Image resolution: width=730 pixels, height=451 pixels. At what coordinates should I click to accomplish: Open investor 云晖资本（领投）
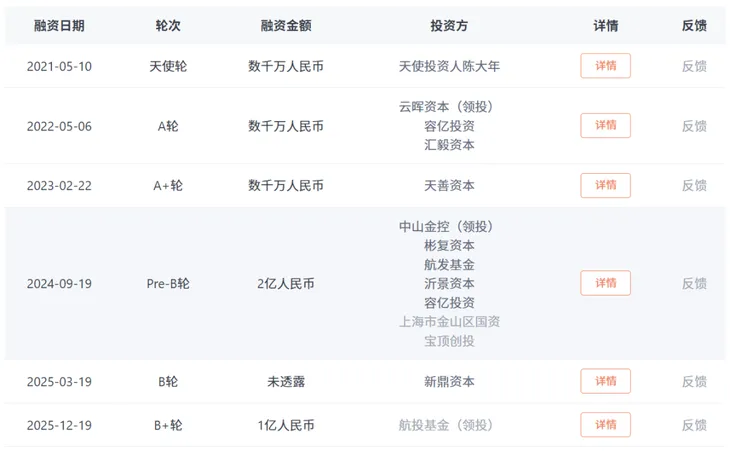coord(449,107)
